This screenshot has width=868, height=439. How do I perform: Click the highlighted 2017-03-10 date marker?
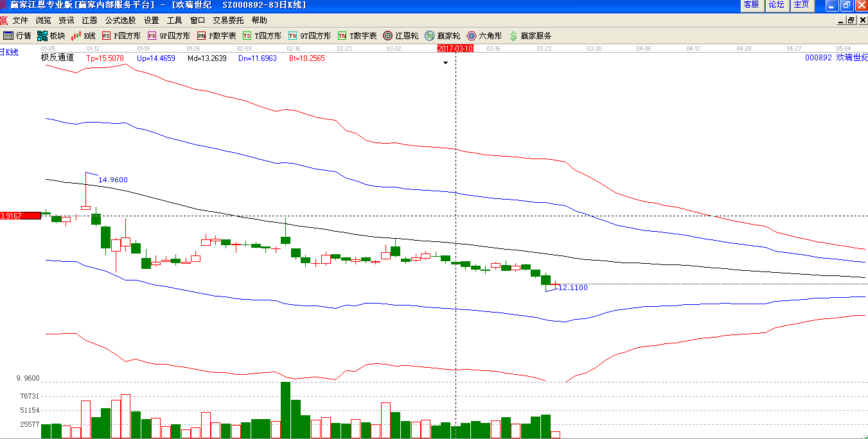(456, 48)
